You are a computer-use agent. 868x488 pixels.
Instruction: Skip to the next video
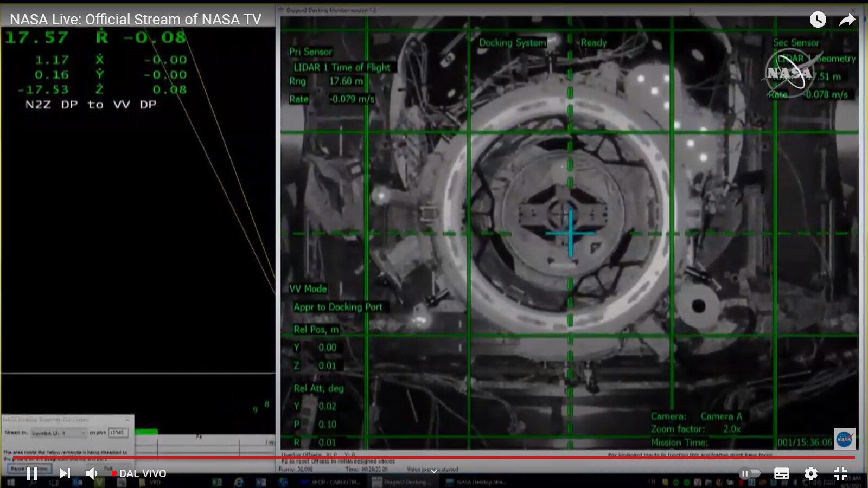click(65, 473)
